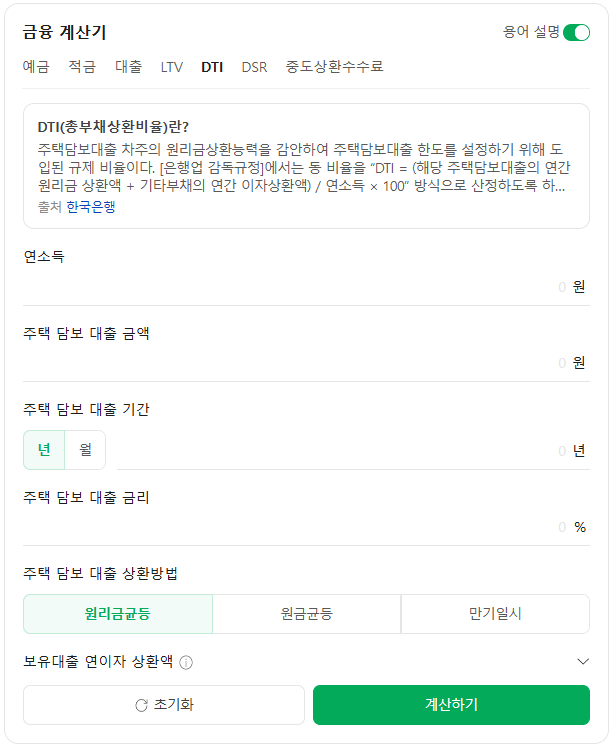Choose 만기일시 repayment method
614x749 pixels.
pyautogui.click(x=495, y=614)
